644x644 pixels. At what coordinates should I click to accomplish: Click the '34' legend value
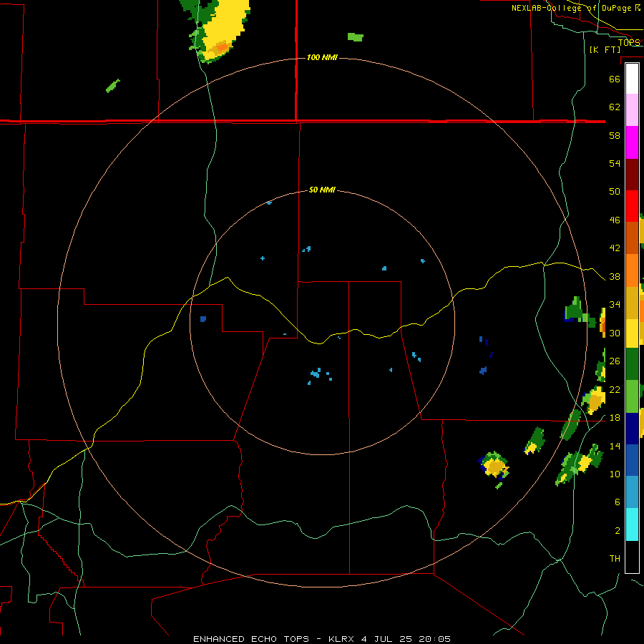click(x=615, y=305)
